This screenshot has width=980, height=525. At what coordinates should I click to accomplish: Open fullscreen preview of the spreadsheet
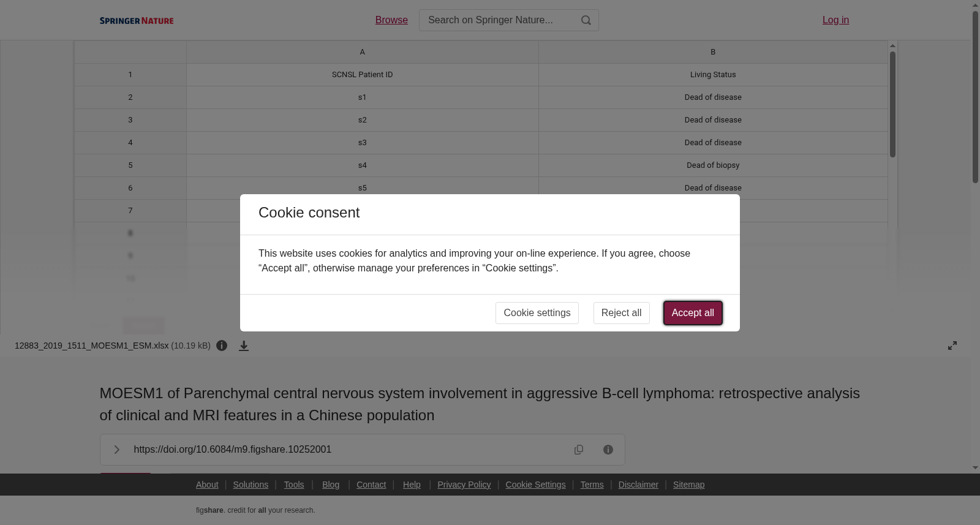coord(952,346)
